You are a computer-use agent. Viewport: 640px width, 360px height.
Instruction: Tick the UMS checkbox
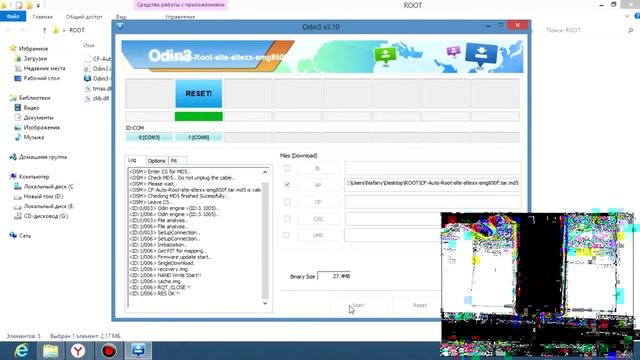point(287,236)
